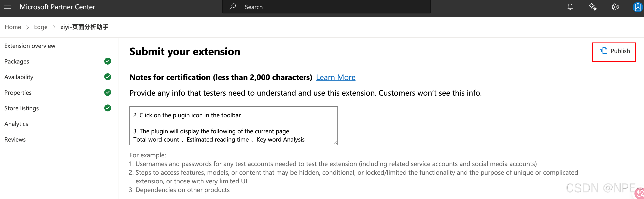Open the notifications bell
This screenshot has height=199, width=644.
click(570, 7)
